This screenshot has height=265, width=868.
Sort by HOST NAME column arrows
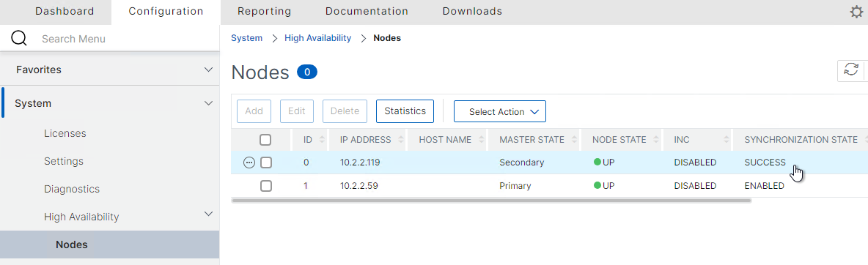[481, 140]
